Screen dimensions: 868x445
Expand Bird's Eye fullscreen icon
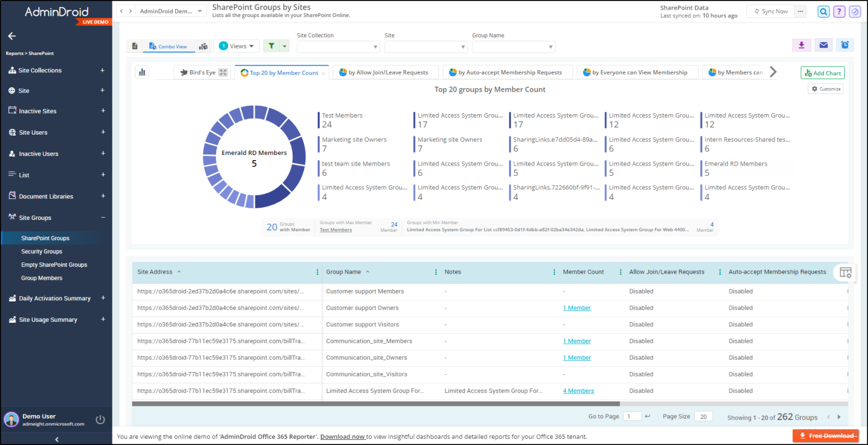click(x=223, y=72)
